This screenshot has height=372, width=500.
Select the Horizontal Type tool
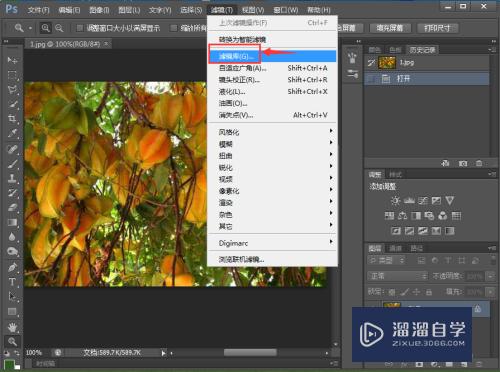click(x=12, y=282)
